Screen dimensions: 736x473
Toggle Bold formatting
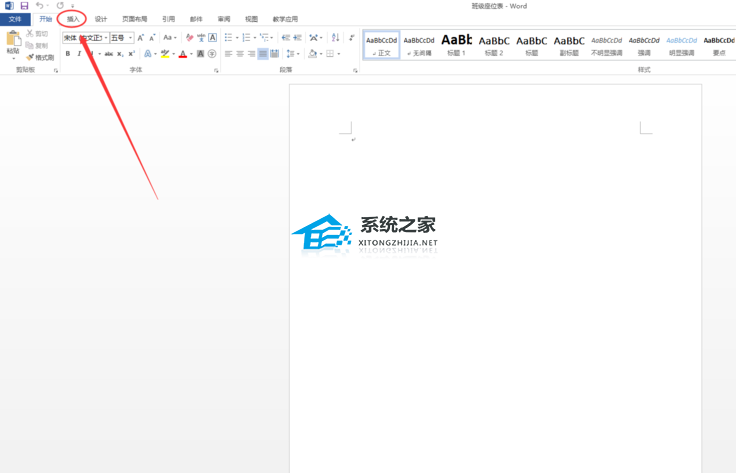68,54
